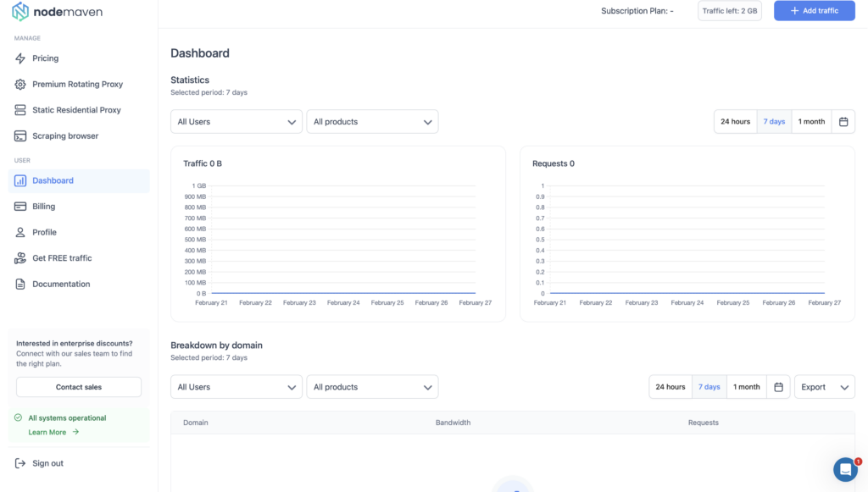The height and width of the screenshot is (492, 868).
Task: Click the green systems operational check icon
Action: click(x=19, y=418)
